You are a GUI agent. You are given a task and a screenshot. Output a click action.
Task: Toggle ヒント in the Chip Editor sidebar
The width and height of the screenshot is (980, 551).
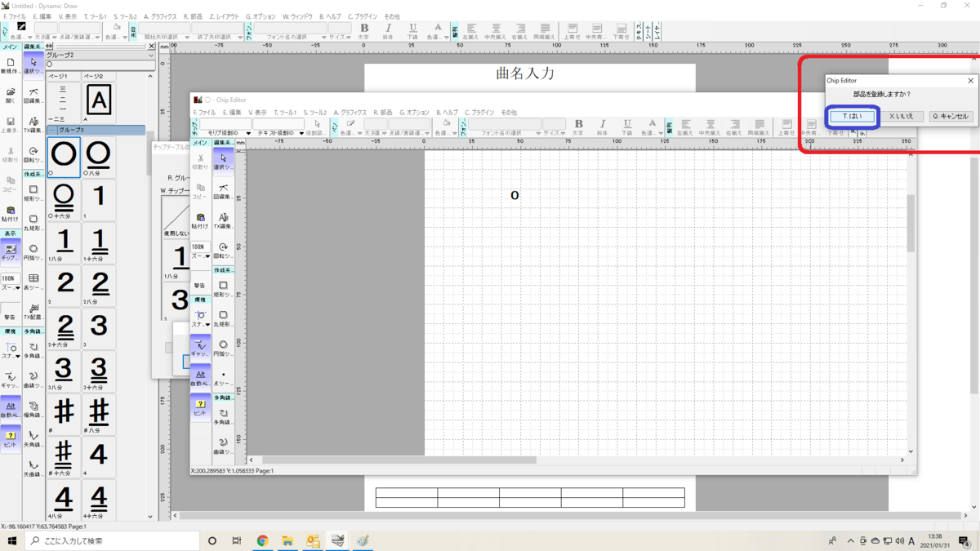(x=200, y=407)
